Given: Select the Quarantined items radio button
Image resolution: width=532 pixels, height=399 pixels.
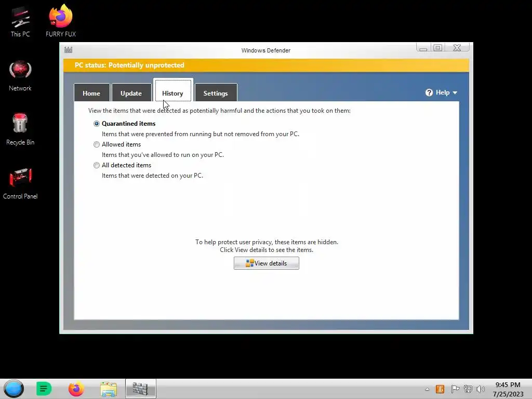Looking at the screenshot, I should 97,124.
